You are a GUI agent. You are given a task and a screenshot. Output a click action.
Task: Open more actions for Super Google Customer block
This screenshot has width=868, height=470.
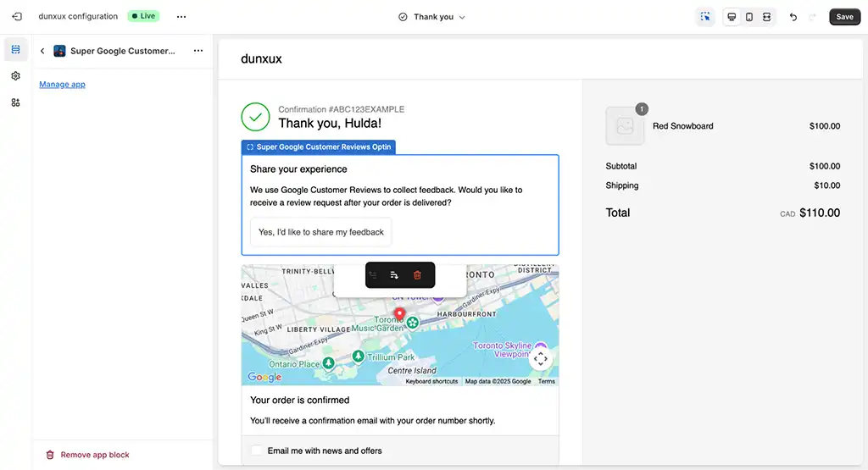[198, 51]
